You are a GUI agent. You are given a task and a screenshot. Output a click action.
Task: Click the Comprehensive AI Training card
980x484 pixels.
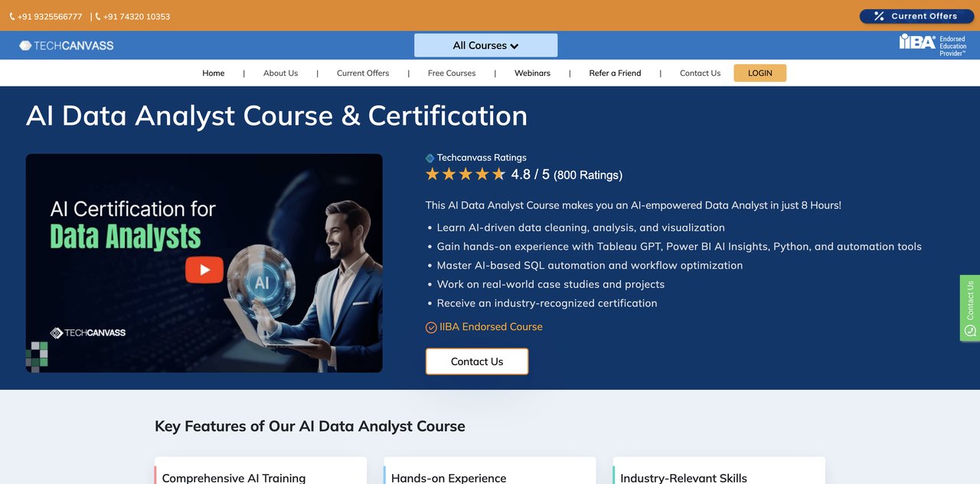coord(261,471)
